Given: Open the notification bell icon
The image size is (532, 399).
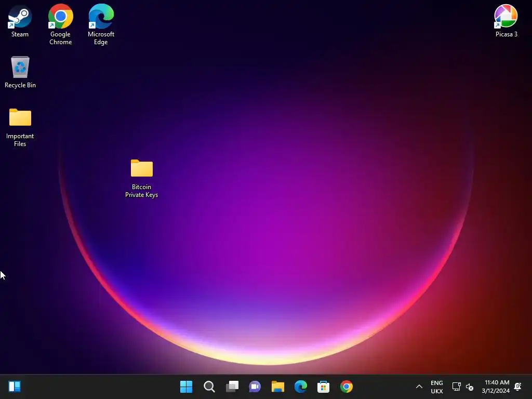Looking at the screenshot, I should click(518, 387).
